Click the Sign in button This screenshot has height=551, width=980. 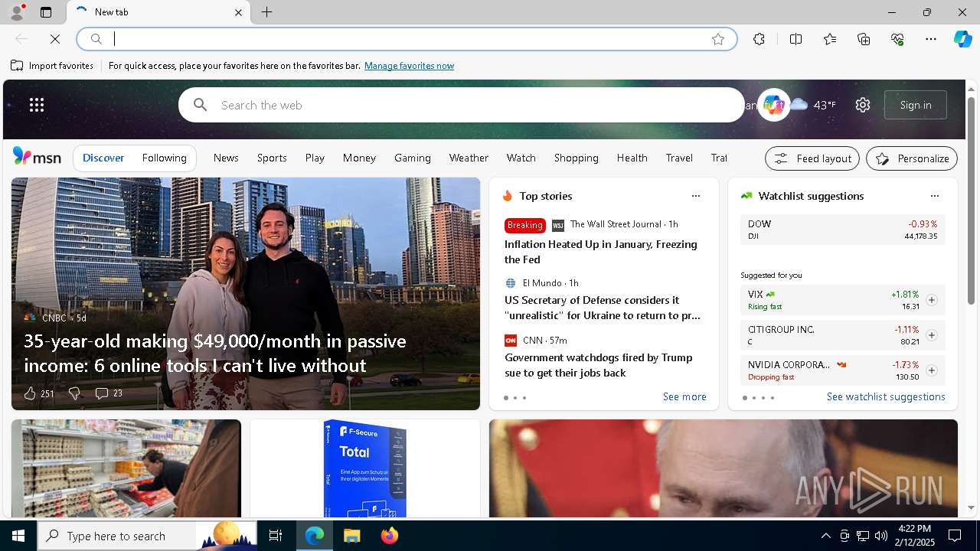[916, 105]
